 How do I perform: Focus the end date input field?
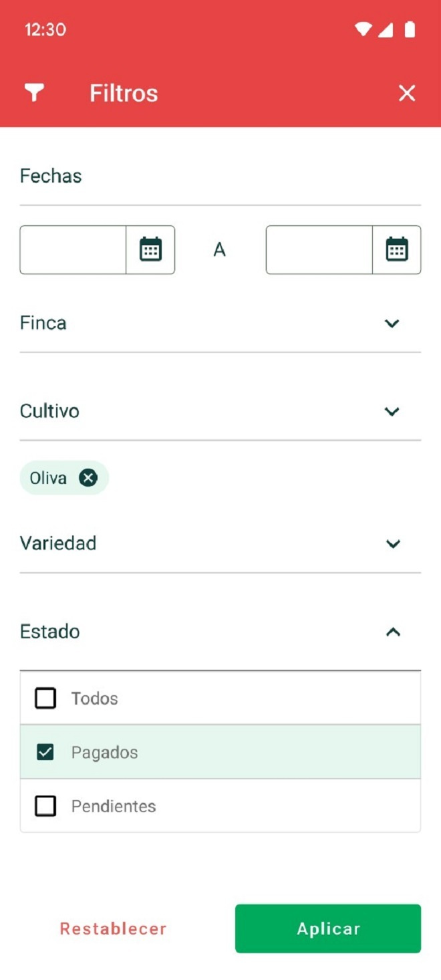click(x=319, y=249)
